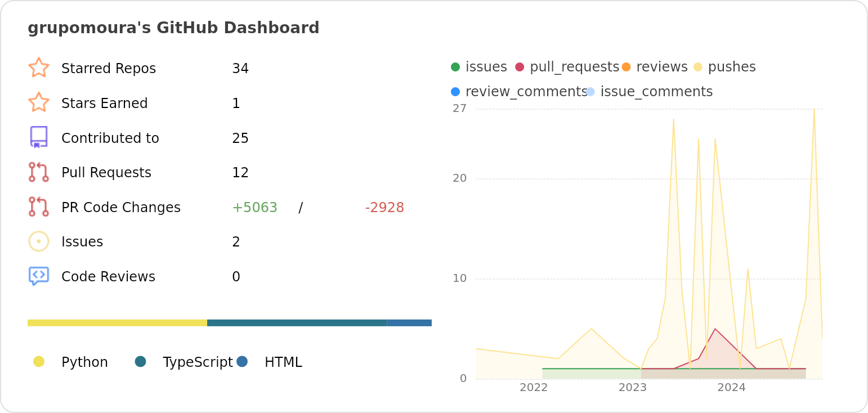
Task: Click the y-axis value 10
Action: 460,279
